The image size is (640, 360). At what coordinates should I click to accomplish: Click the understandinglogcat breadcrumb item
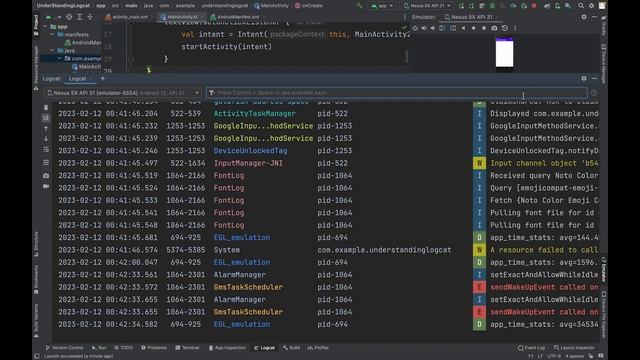(224, 6)
